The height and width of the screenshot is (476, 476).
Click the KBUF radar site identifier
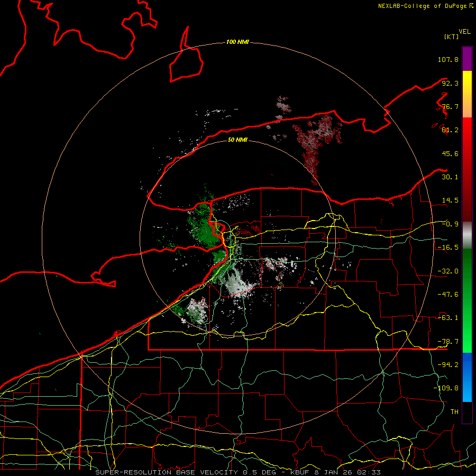pyautogui.click(x=302, y=472)
